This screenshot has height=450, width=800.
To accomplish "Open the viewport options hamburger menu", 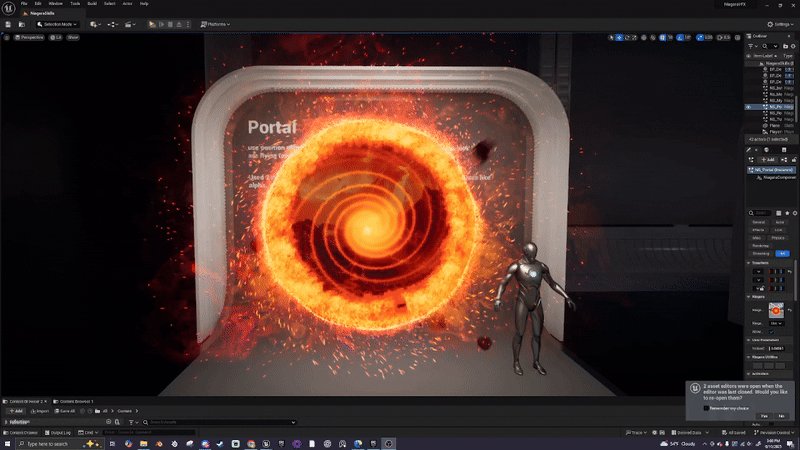I will 7,37.
